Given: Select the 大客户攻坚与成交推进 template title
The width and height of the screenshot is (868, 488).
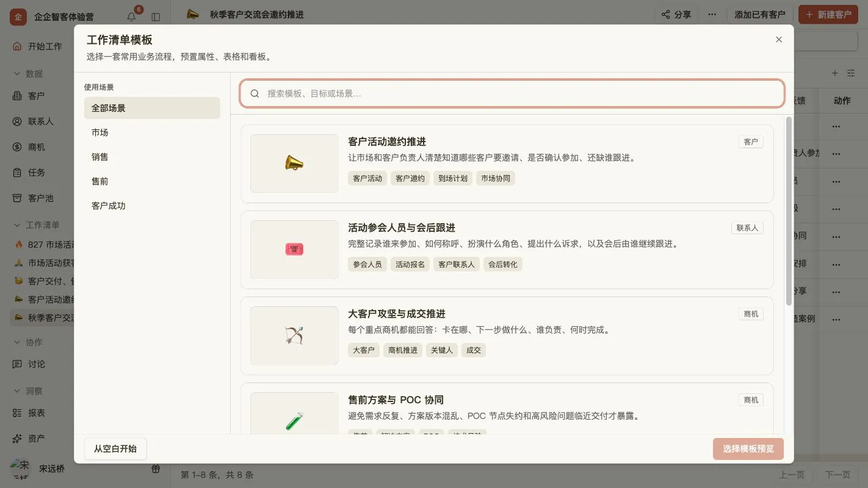Looking at the screenshot, I should 397,314.
